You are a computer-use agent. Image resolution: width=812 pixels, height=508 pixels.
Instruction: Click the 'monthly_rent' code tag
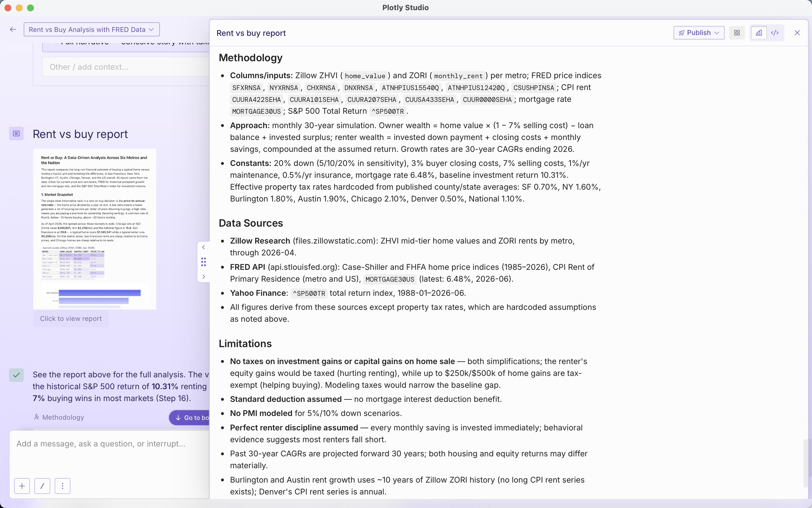(x=458, y=76)
